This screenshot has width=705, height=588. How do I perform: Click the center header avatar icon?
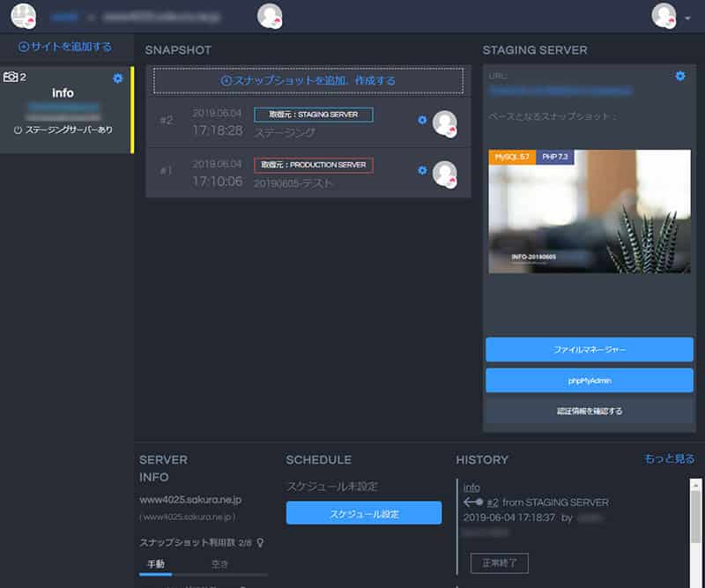coord(270,16)
